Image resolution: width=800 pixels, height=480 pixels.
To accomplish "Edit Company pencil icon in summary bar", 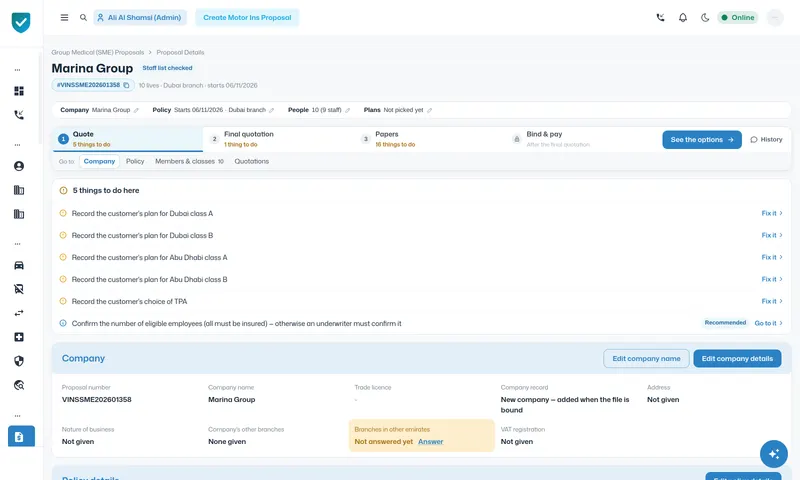I will click(x=136, y=110).
